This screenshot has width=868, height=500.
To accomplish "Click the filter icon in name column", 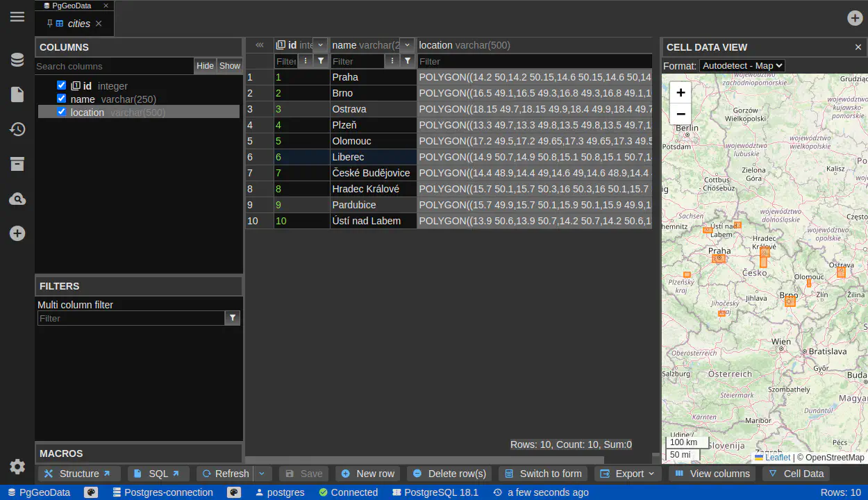I will click(x=408, y=61).
